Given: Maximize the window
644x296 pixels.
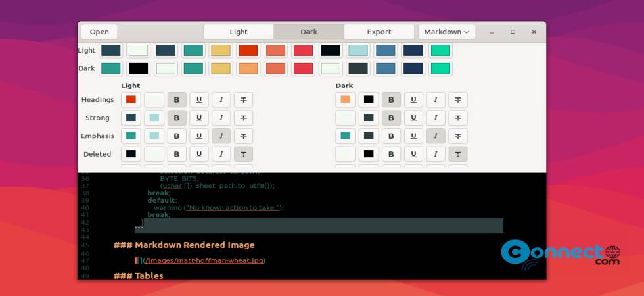Looking at the screenshot, I should click(513, 32).
